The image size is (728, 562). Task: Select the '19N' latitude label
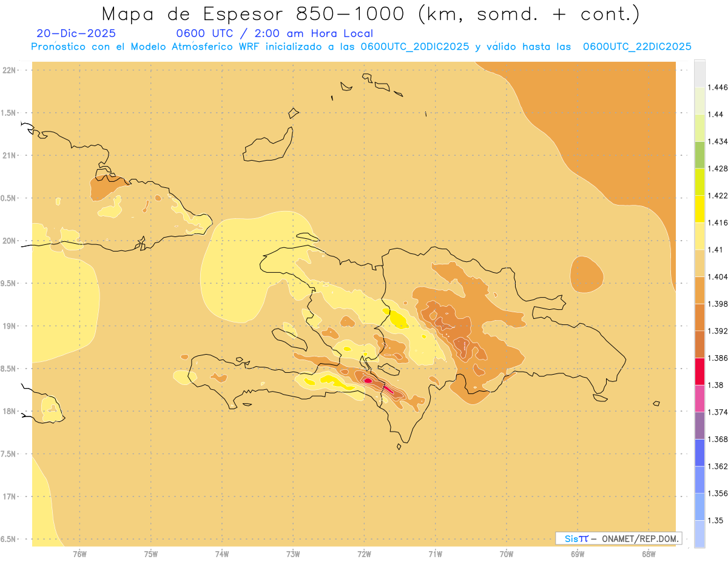tap(9, 326)
